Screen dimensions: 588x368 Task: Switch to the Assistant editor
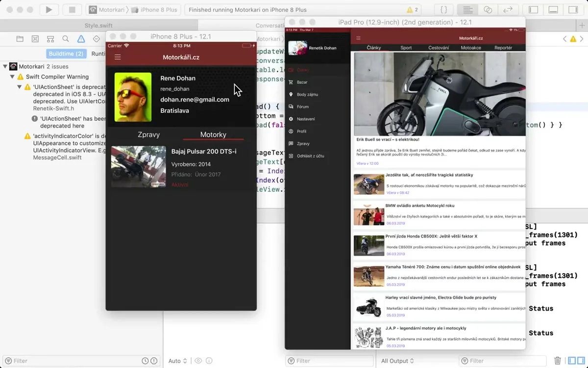click(x=488, y=9)
